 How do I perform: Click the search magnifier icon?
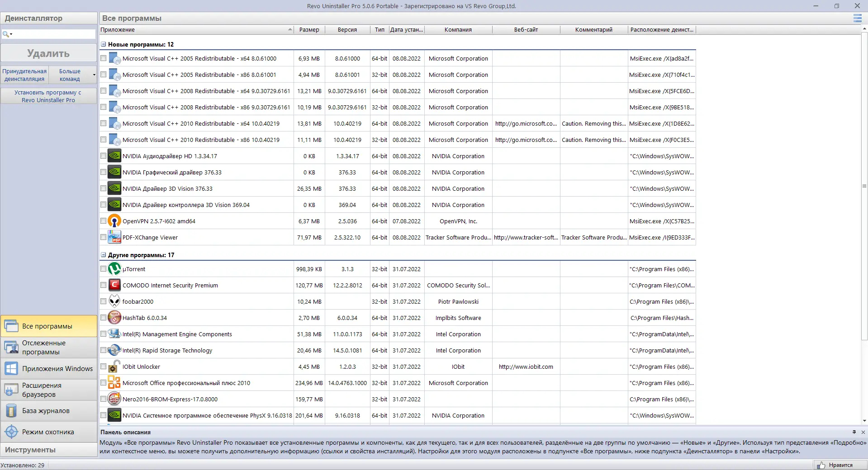5,34
